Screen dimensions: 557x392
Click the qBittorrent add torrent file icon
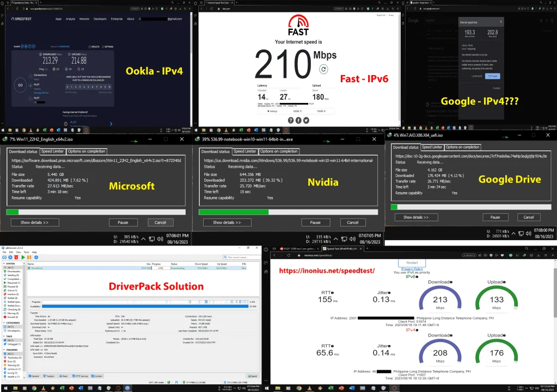click(x=10, y=258)
